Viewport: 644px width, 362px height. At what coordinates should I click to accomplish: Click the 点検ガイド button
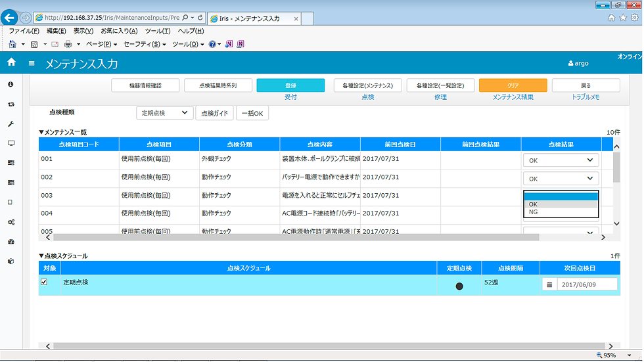tap(214, 113)
